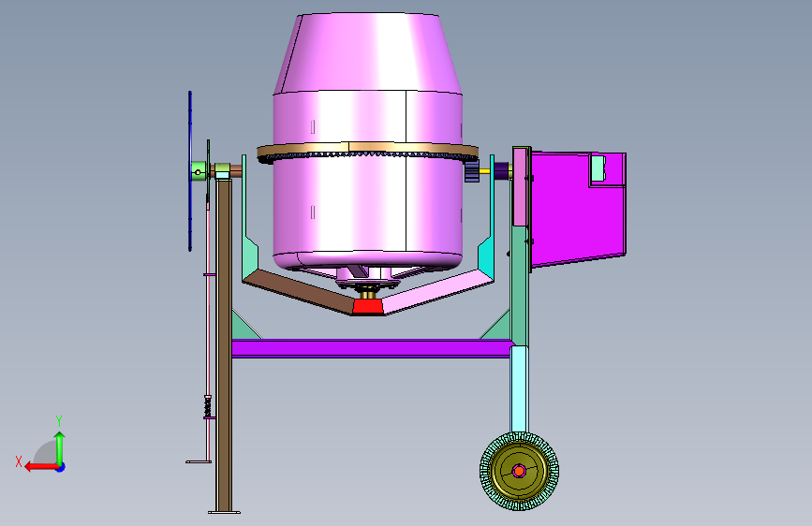
Task: Select the pink right arm of the drum yoke
Action: [437, 293]
